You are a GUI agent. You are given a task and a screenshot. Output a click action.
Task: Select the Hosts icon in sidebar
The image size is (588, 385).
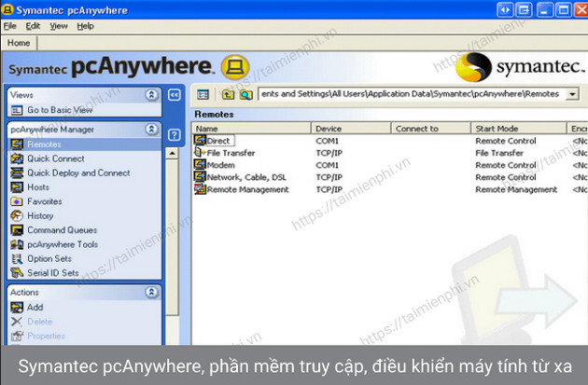point(17,186)
